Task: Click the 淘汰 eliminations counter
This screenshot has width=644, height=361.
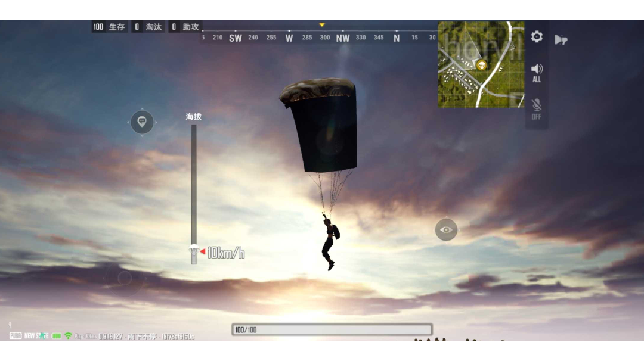Action: point(147,27)
